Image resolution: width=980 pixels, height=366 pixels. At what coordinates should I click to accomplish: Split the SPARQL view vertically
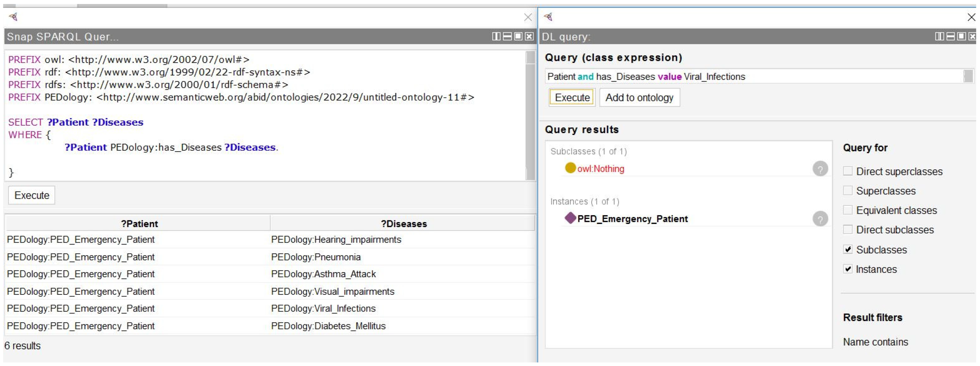(x=496, y=36)
